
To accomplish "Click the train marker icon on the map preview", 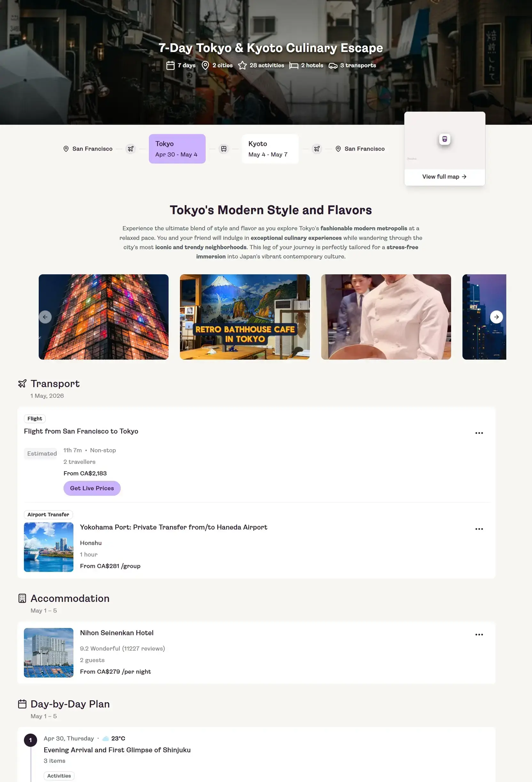I will click(444, 139).
